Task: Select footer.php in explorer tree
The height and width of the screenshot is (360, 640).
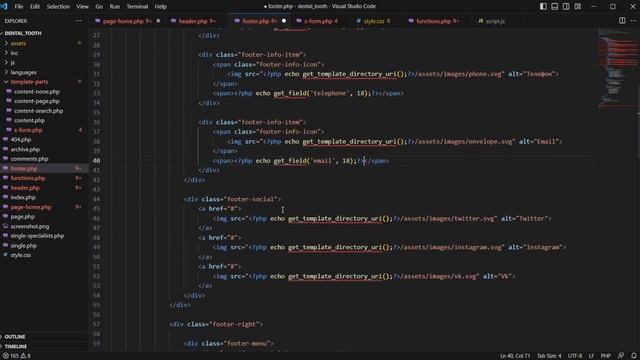Action: coord(44,169)
